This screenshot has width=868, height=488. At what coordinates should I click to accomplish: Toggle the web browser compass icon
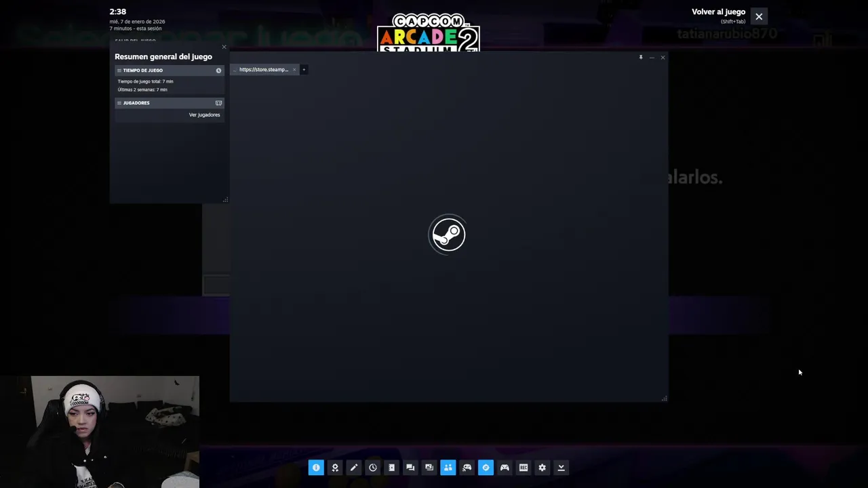(x=486, y=468)
